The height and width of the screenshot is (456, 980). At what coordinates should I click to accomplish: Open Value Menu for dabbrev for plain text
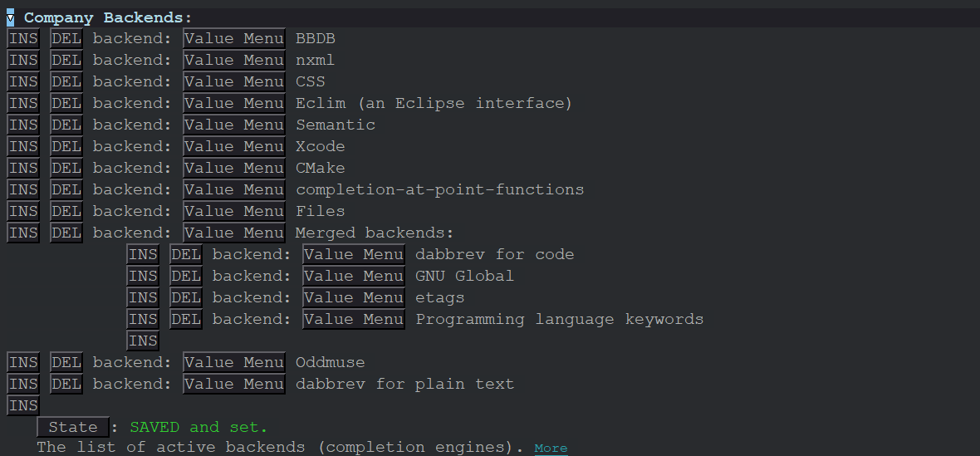coord(233,385)
